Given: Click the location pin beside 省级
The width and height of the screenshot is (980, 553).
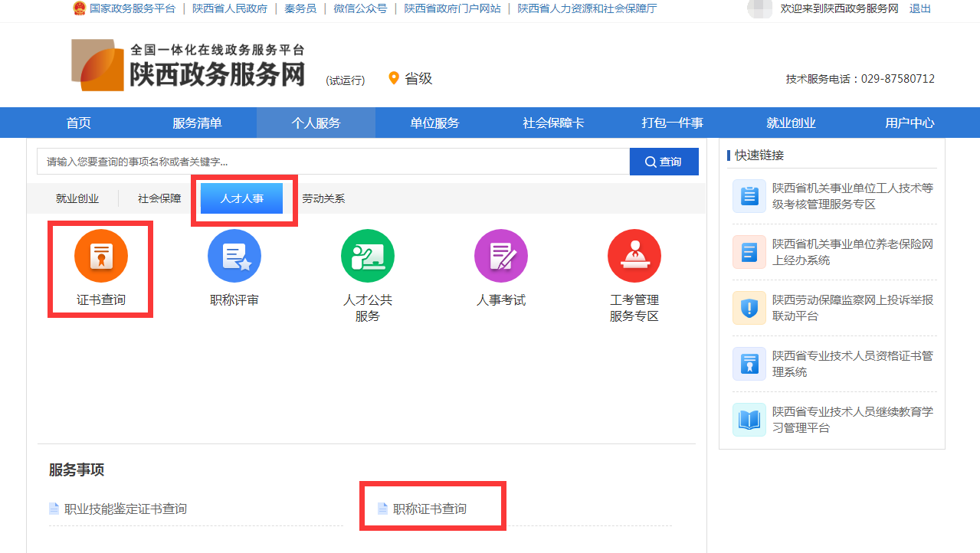Looking at the screenshot, I should click(394, 77).
